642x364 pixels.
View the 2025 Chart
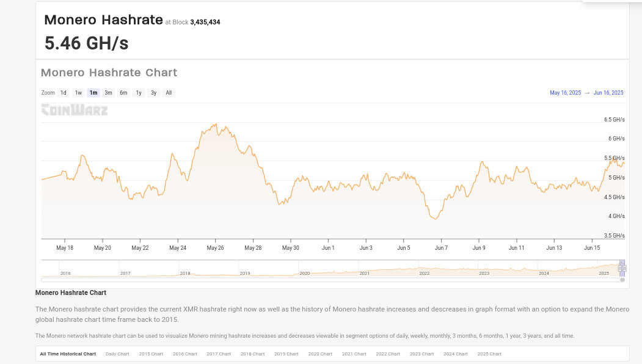(x=489, y=354)
